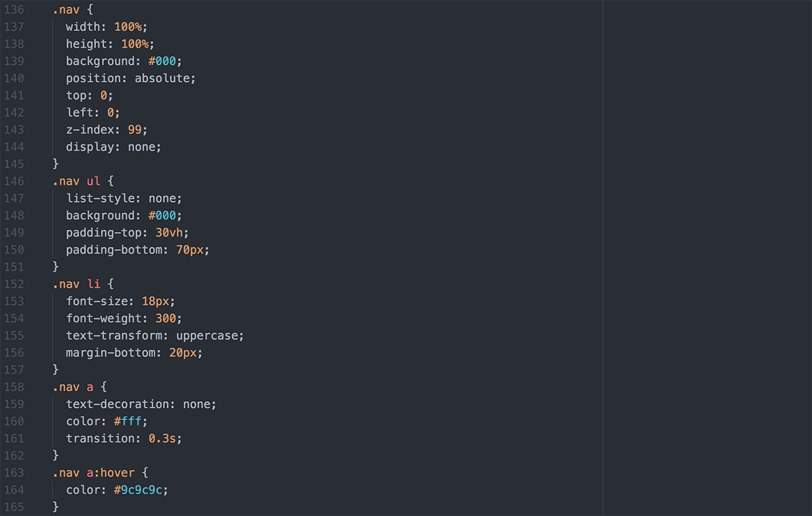The image size is (812, 516).
Task: Click the "width: 100%;" declaration
Action: (107, 27)
